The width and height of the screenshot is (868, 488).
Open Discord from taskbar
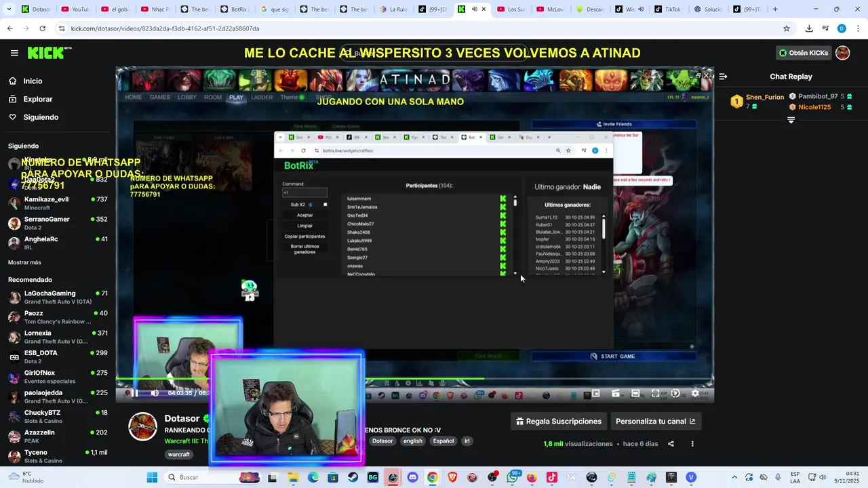point(412,477)
